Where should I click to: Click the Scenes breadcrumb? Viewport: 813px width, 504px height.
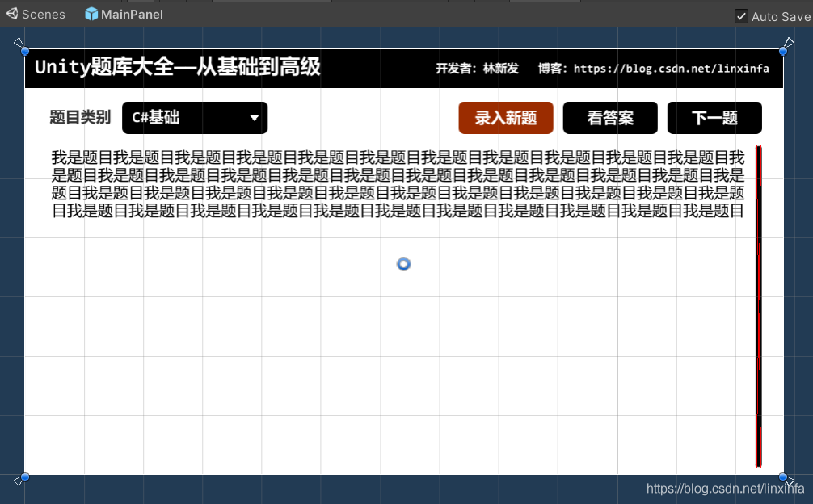44,14
